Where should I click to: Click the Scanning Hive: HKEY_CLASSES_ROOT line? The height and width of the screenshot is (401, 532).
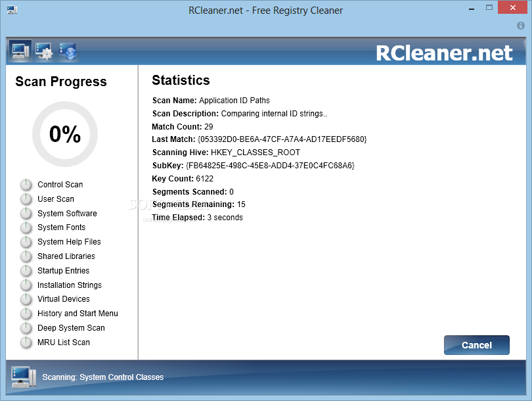pos(226,153)
